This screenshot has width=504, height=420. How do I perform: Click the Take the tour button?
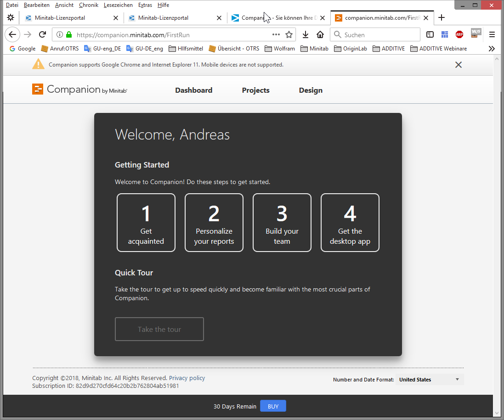(x=159, y=329)
